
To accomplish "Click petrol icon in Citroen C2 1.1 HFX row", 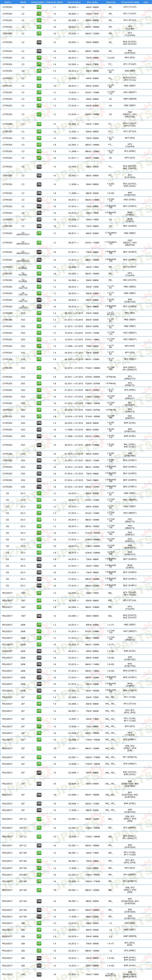I will [x=39, y=7].
